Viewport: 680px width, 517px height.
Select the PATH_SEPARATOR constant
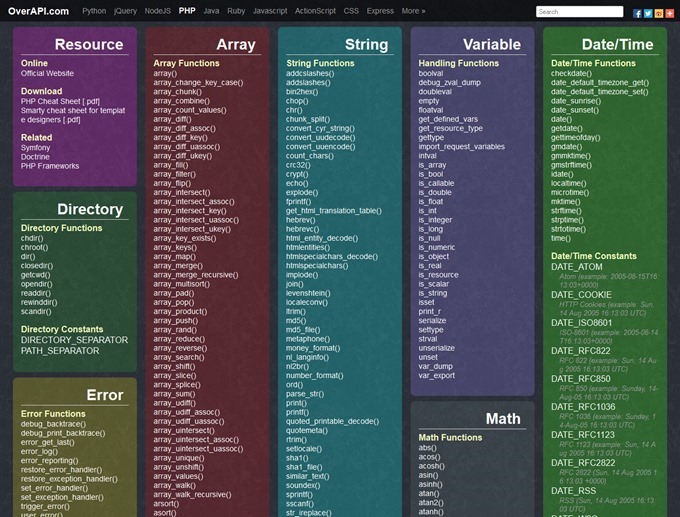pyautogui.click(x=60, y=350)
